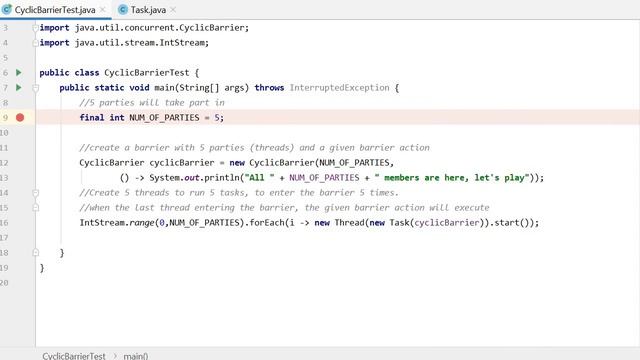Collapse the main method fold marker
Screen dimensions: 640x360
(36, 88)
